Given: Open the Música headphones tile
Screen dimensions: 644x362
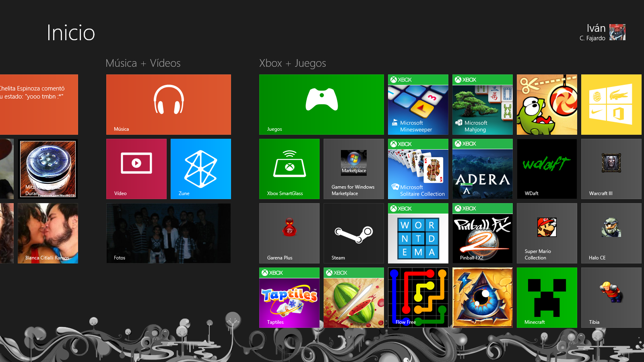Looking at the screenshot, I should [169, 105].
